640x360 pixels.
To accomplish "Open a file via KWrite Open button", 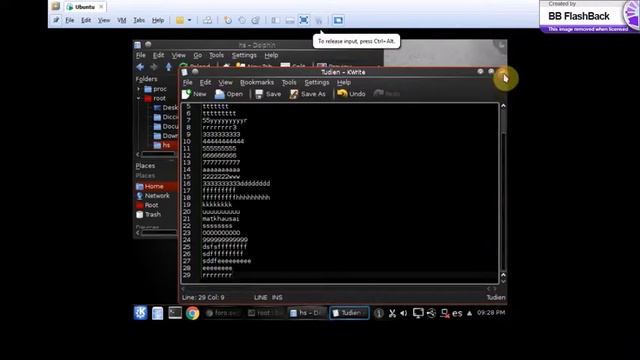I will pyautogui.click(x=229, y=94).
